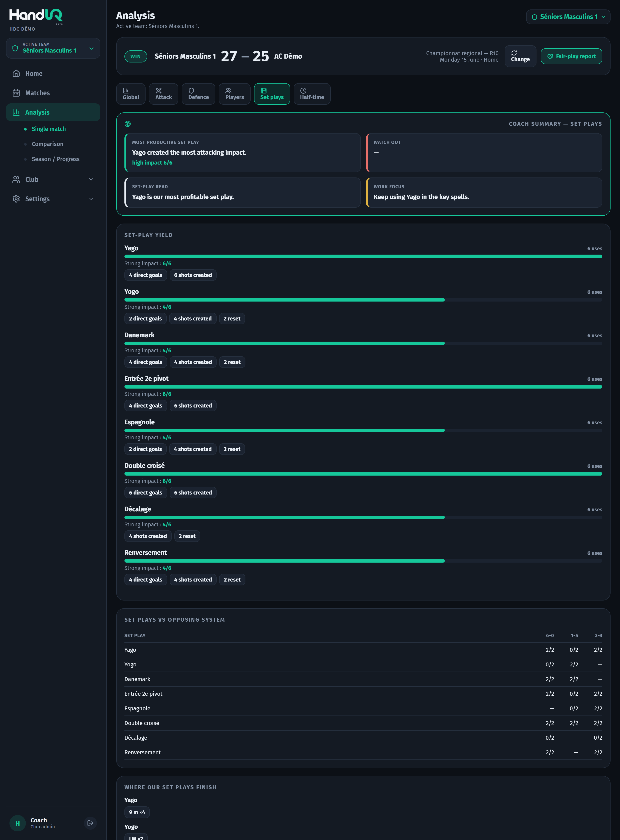Open Season / Progress sub-item
The image size is (620, 840).
pyautogui.click(x=56, y=159)
